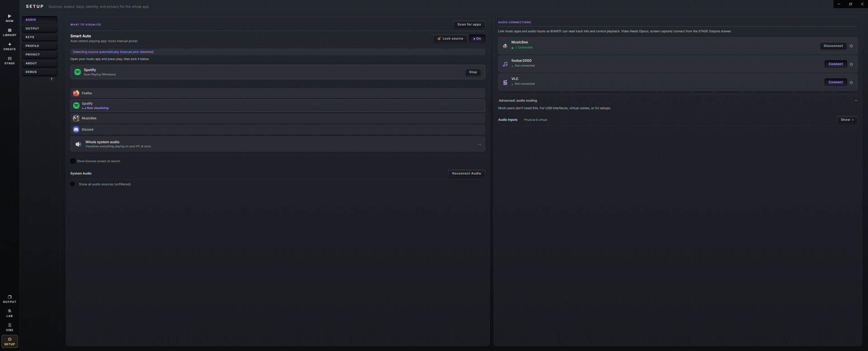The width and height of the screenshot is (868, 351).
Task: Click the 'Physical & virtual' label
Action: coord(535,120)
